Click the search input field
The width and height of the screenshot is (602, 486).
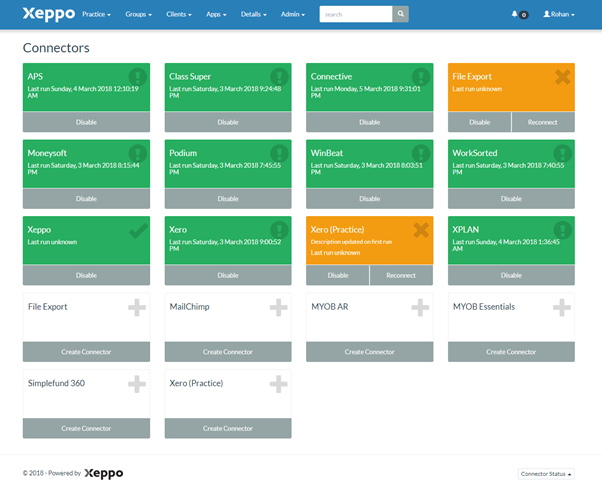tap(355, 14)
